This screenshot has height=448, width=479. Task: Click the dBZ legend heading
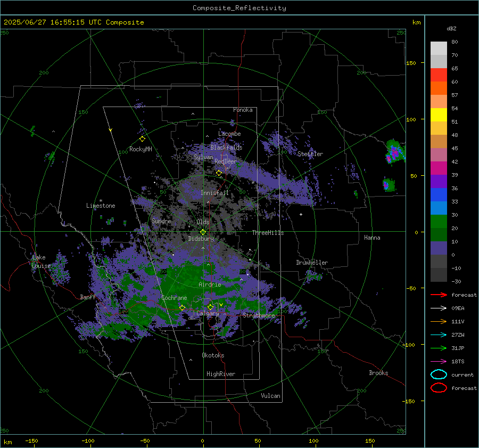pos(451,28)
